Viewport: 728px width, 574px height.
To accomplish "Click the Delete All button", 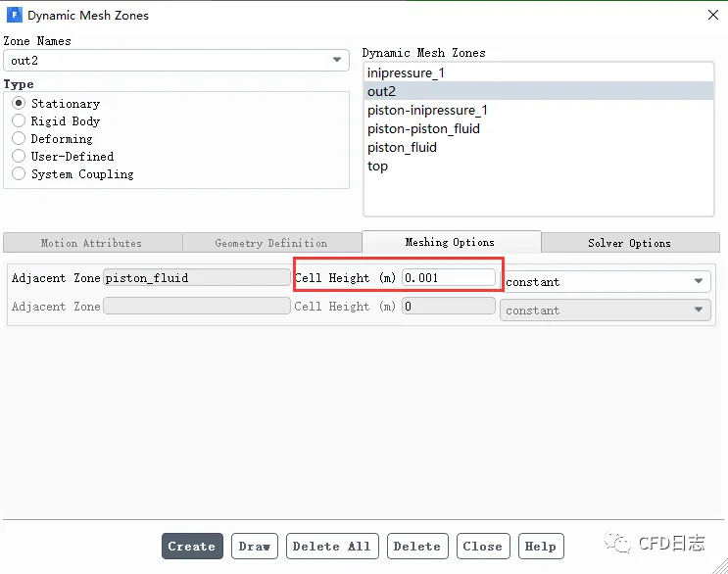I will (x=331, y=547).
